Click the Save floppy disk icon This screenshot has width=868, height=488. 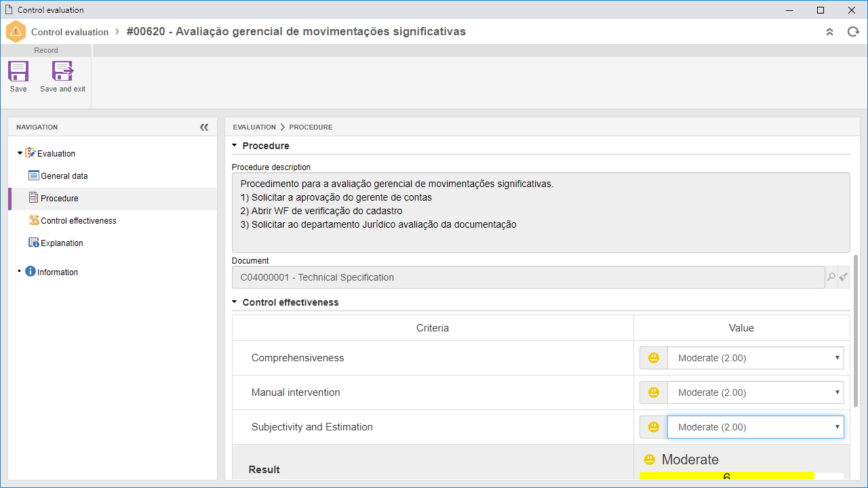18,71
